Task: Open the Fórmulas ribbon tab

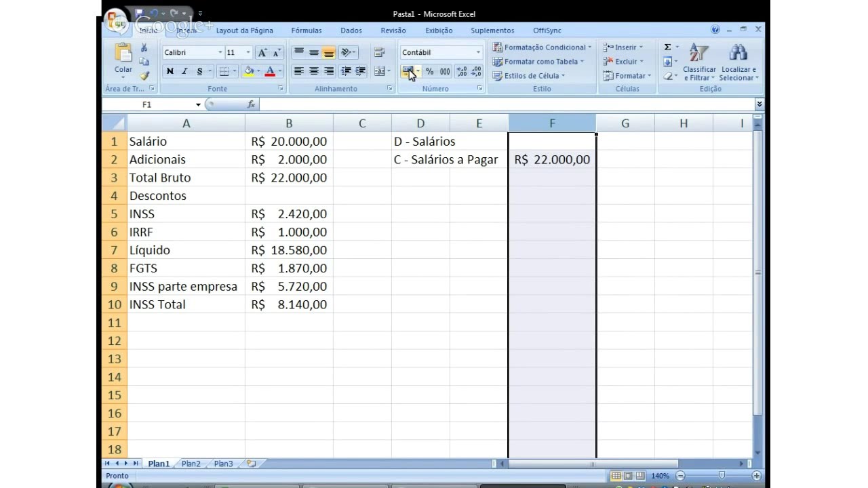Action: pos(307,30)
